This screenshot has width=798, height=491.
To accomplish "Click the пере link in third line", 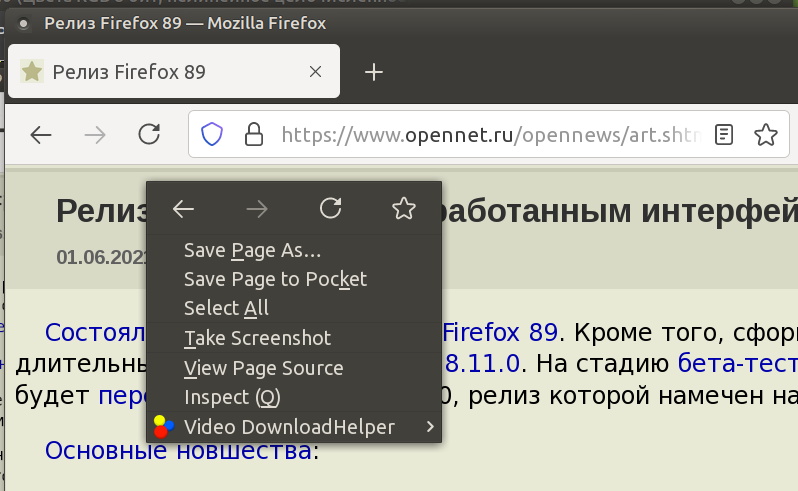I will pos(122,396).
